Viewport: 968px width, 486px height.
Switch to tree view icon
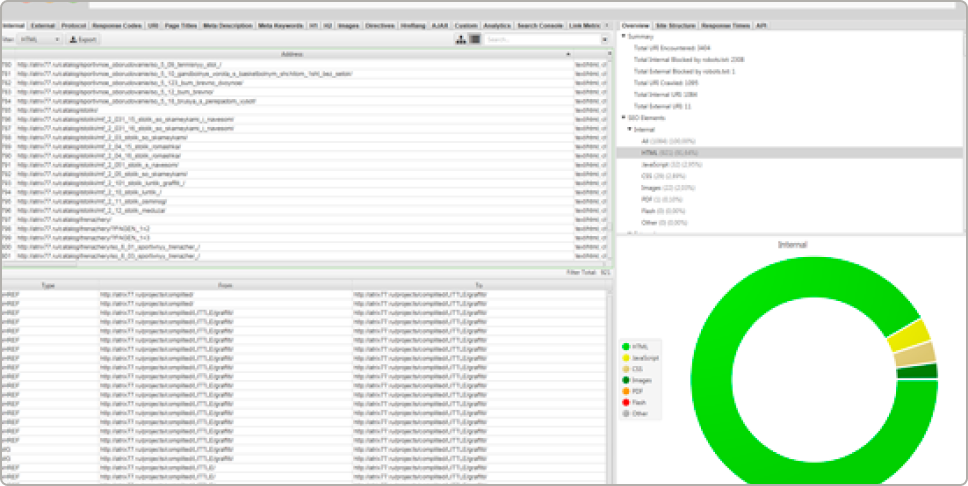click(x=460, y=39)
